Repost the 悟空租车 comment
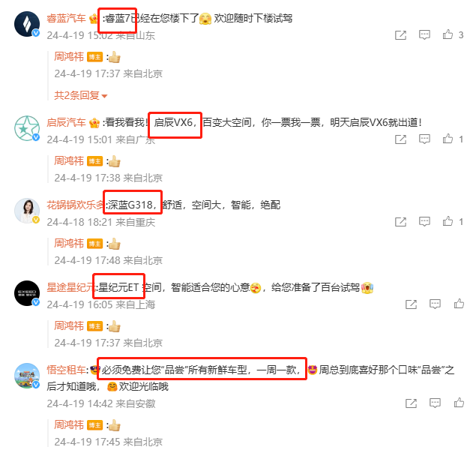 tap(411, 403)
